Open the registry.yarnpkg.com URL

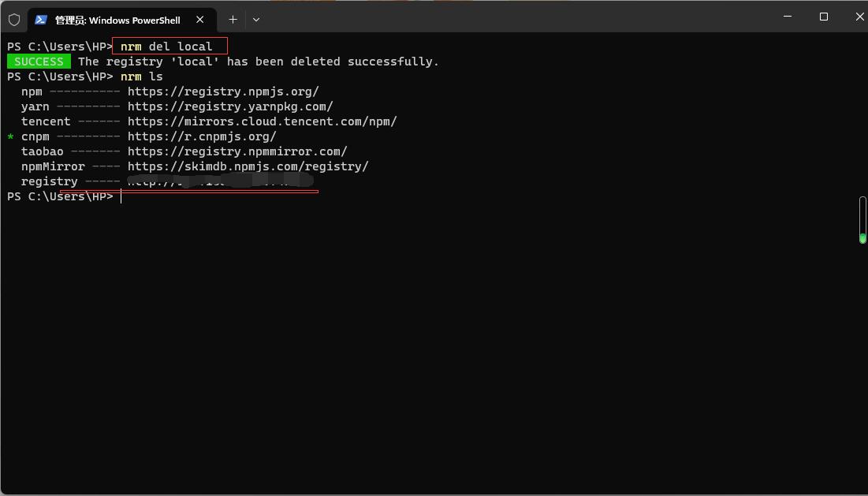(x=230, y=106)
